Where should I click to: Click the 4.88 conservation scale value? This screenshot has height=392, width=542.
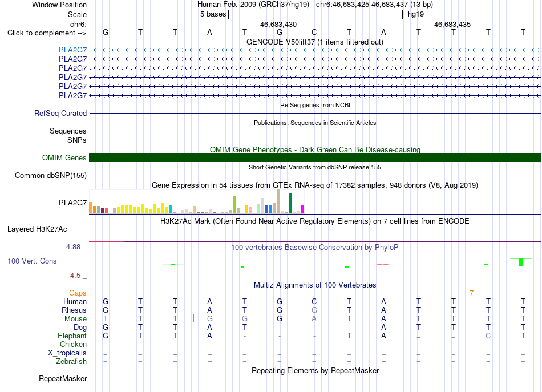tap(73, 247)
